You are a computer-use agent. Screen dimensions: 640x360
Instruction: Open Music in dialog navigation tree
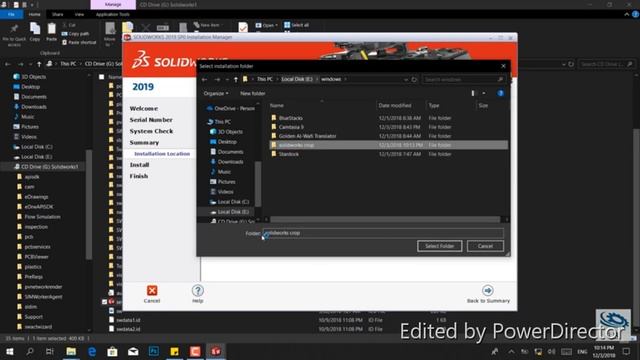pyautogui.click(x=221, y=172)
